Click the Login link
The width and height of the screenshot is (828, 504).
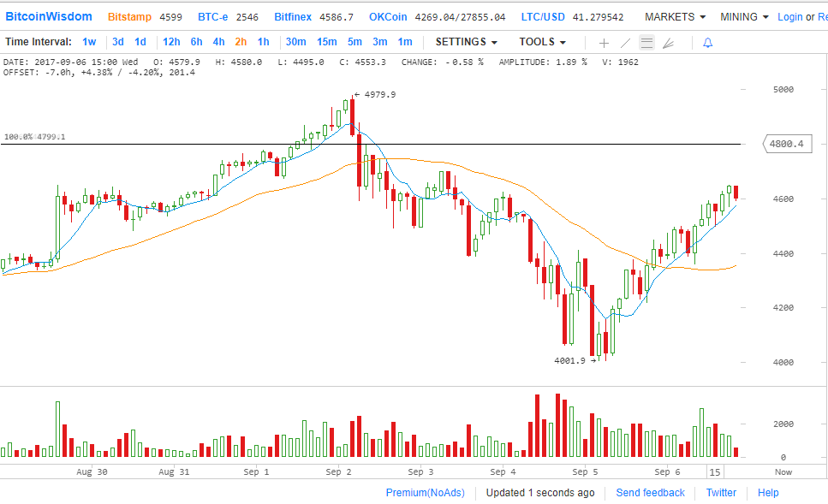tap(789, 17)
